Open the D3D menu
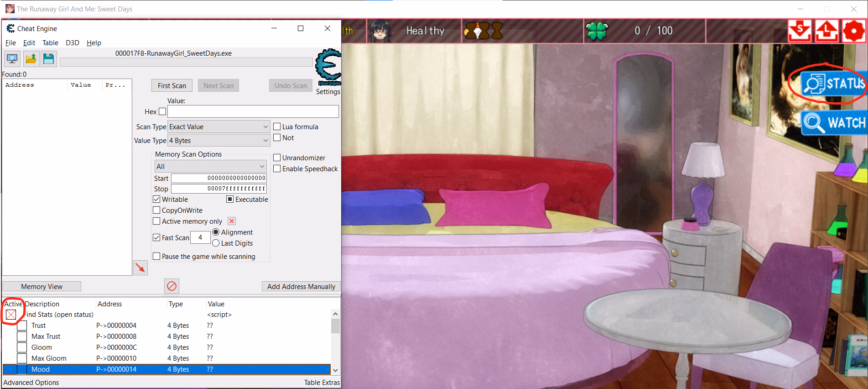 coord(73,43)
